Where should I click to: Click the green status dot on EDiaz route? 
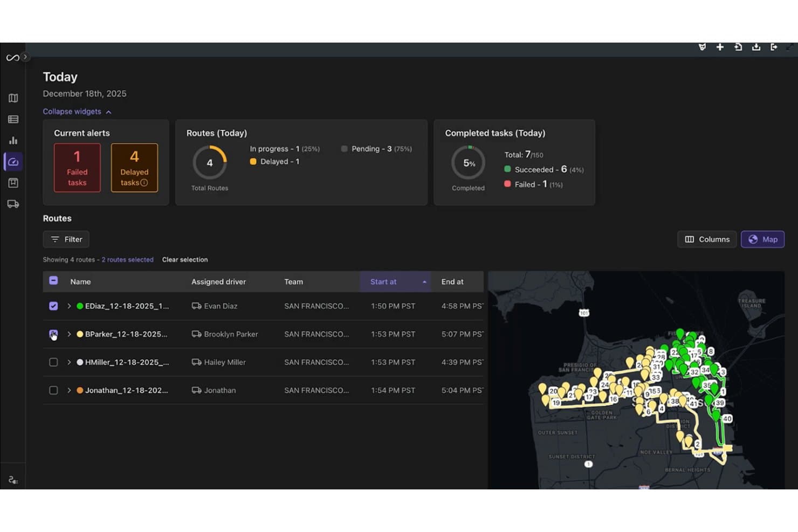80,306
